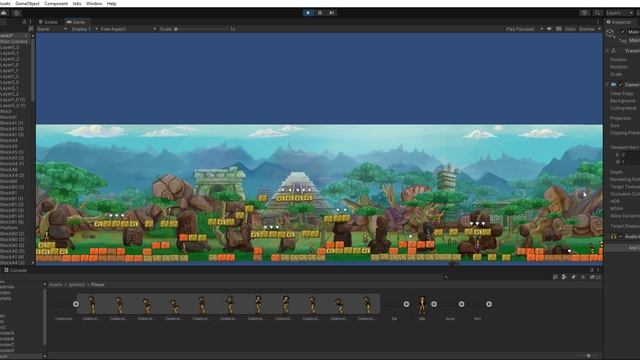Toggle the Audio Listener enabled checkbox
This screenshot has width=640, height=360.
(620, 236)
